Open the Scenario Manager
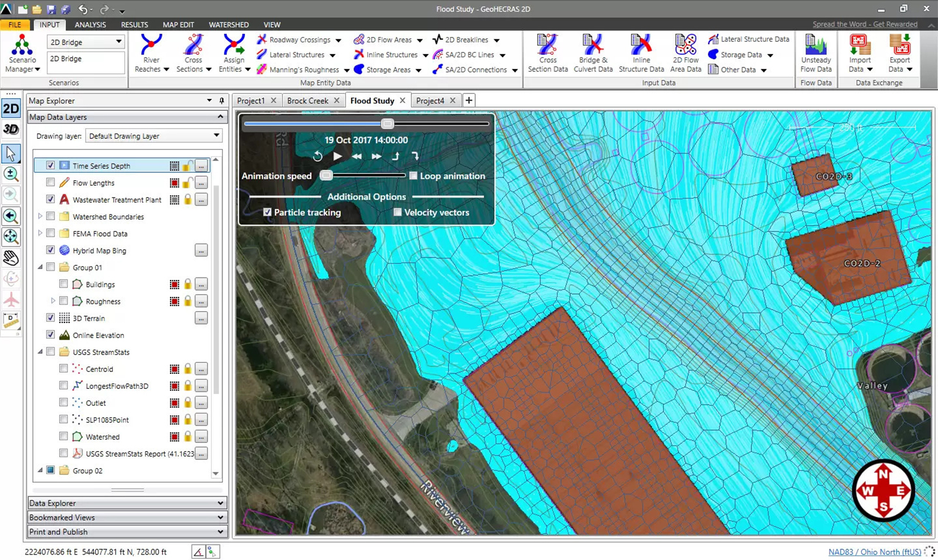The height and width of the screenshot is (560, 938). tap(21, 53)
